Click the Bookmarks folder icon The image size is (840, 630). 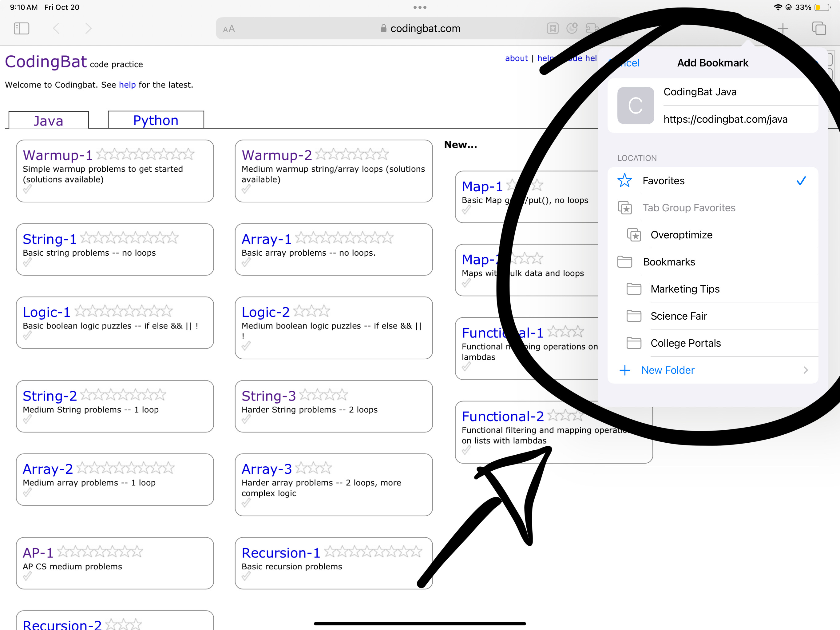click(625, 262)
